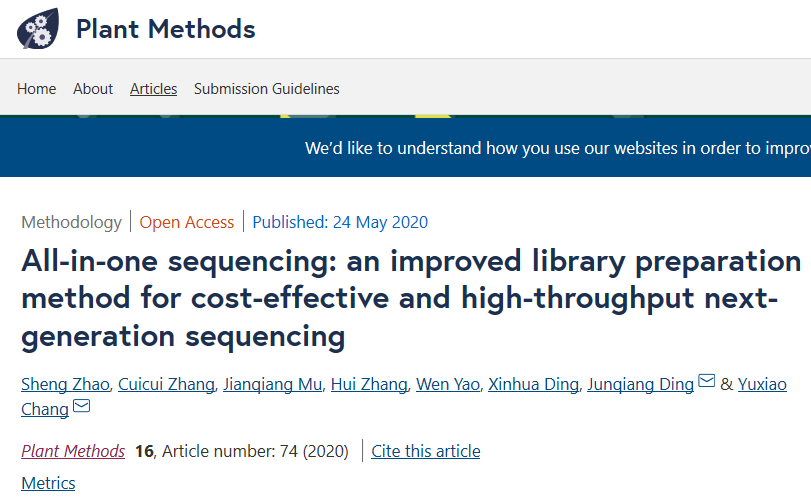The image size is (811, 499).
Task: Click the Plant Methods leaf logo icon
Action: 38,29
